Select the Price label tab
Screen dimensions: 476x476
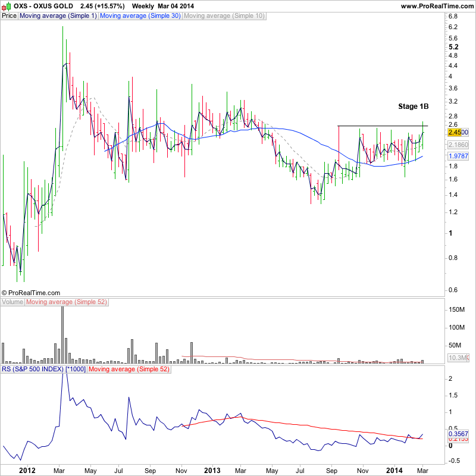[x=9, y=16]
